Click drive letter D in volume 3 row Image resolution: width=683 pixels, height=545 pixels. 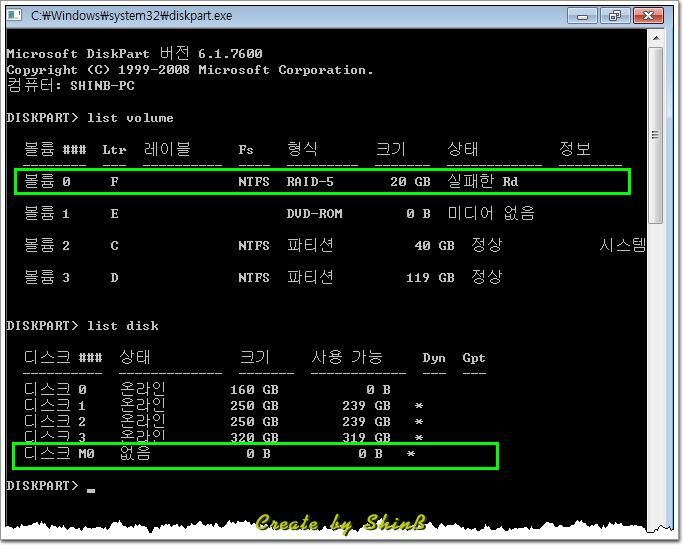114,278
